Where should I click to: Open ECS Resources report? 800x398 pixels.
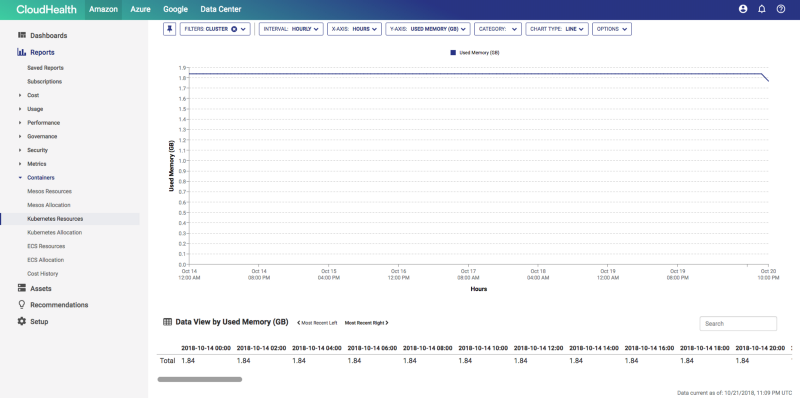[46, 246]
